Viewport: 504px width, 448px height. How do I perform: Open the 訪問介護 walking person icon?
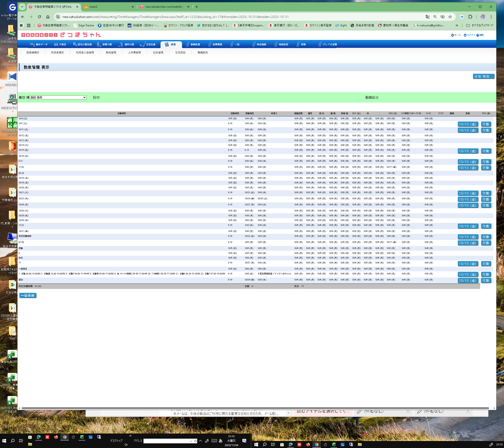coord(99,44)
